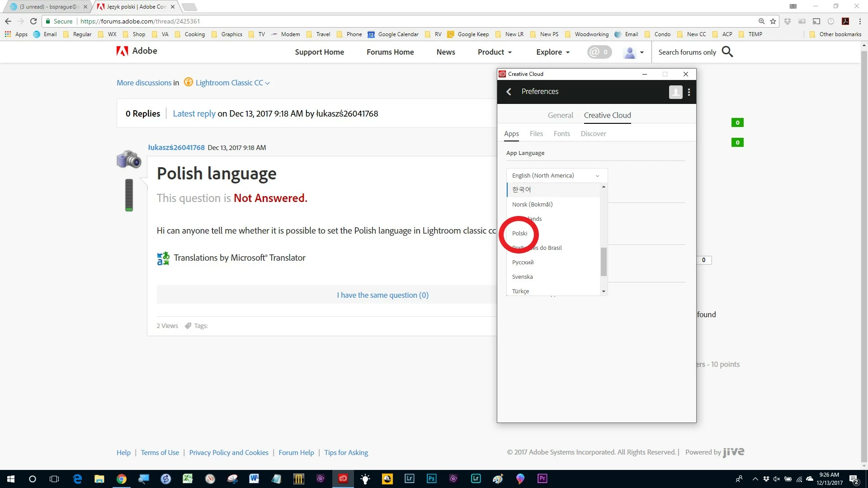Click the back arrow in Preferences
This screenshot has height=488, width=868.
coord(509,92)
